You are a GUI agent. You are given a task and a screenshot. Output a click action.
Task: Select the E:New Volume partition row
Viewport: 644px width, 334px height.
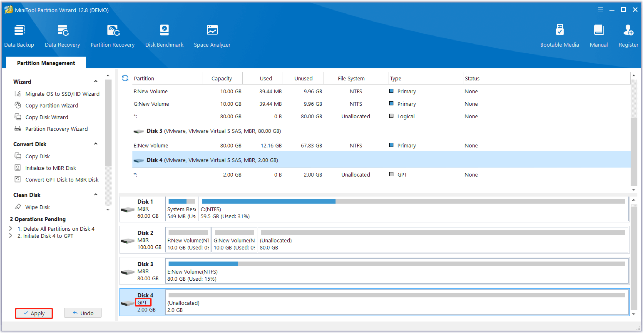click(151, 145)
